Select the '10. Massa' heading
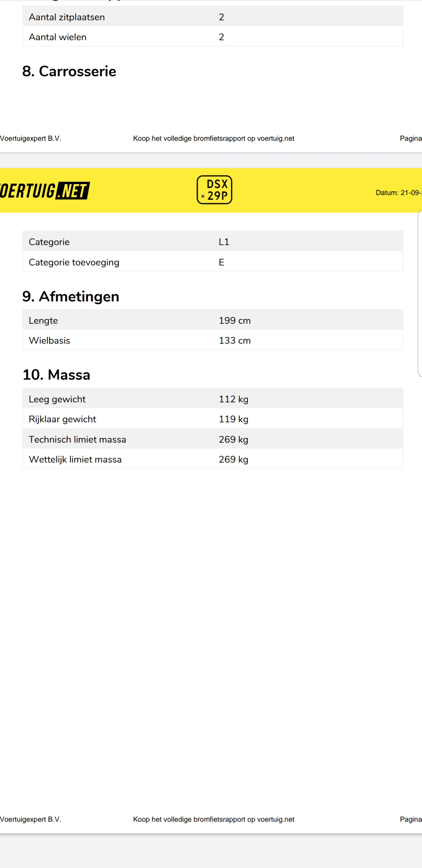Screen dimensions: 422x868 (56, 375)
